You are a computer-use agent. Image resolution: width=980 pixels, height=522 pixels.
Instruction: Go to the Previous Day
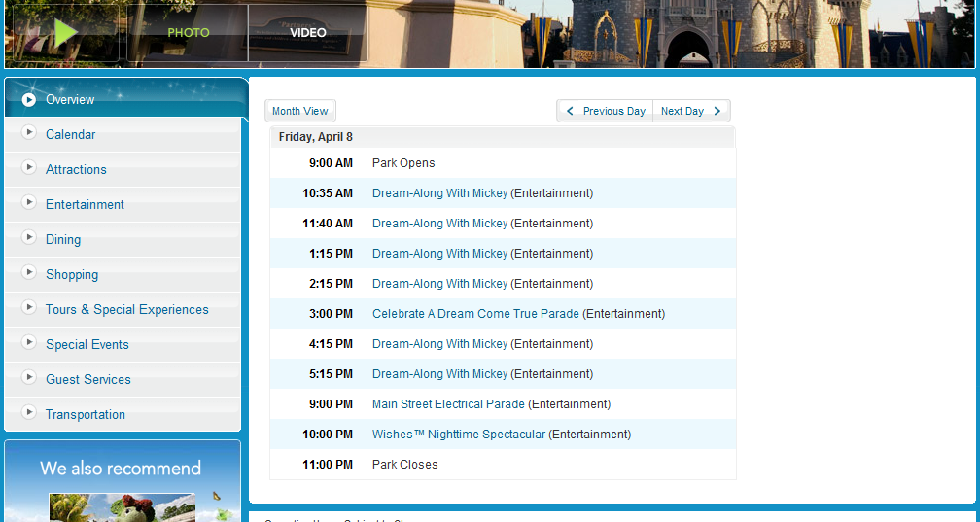pyautogui.click(x=605, y=111)
